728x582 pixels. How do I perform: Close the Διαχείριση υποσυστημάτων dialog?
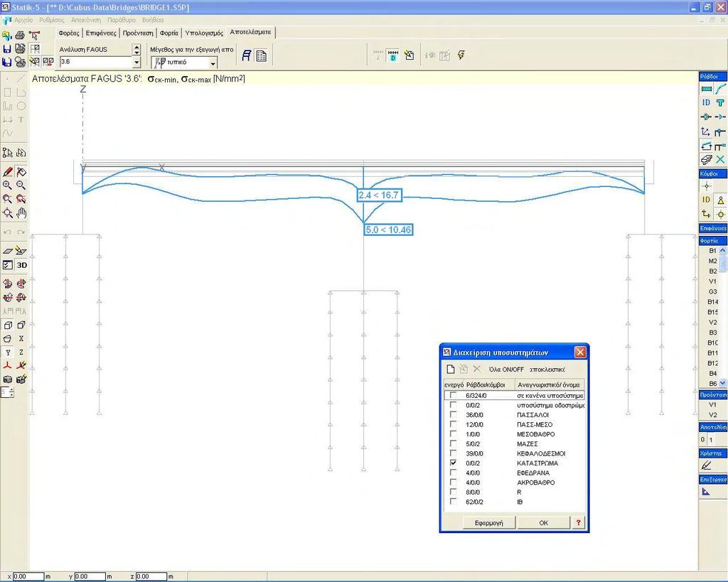580,352
